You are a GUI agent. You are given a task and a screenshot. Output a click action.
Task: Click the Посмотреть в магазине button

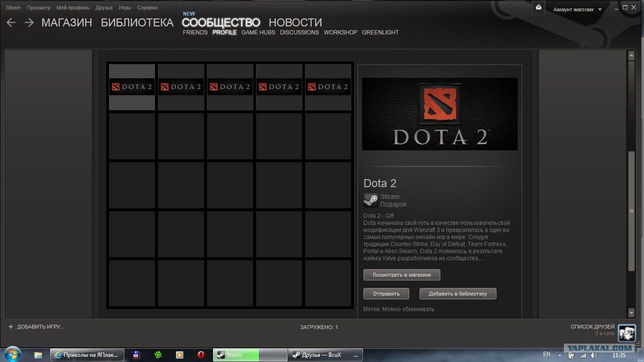point(401,275)
